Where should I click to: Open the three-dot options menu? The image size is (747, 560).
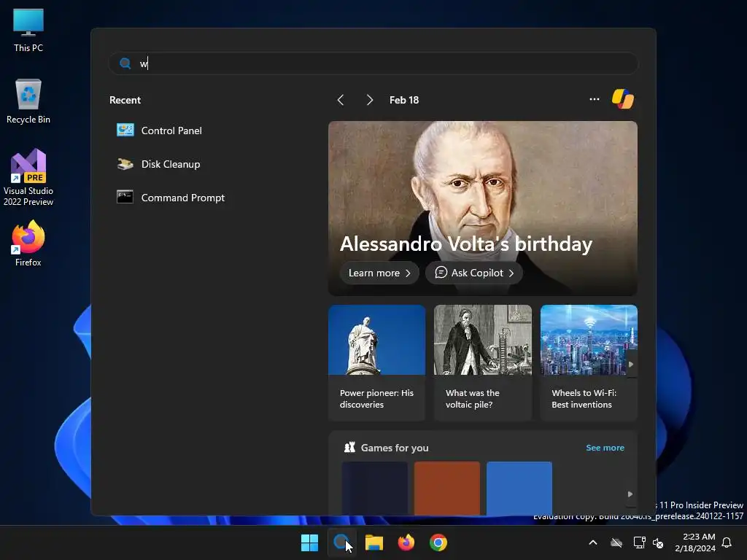594,99
